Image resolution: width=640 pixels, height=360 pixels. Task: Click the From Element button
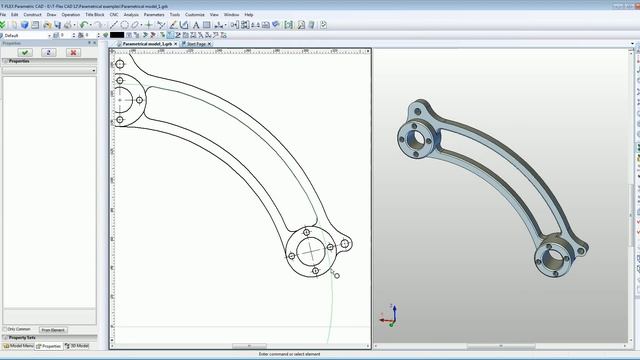click(x=53, y=330)
